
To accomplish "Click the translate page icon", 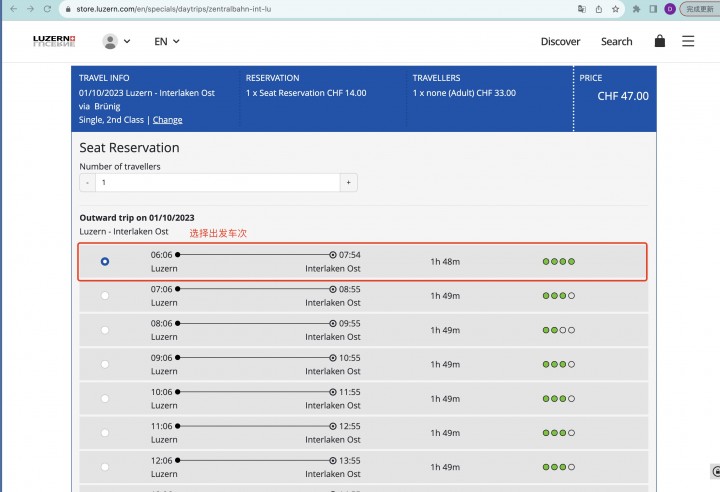I will click(x=581, y=9).
